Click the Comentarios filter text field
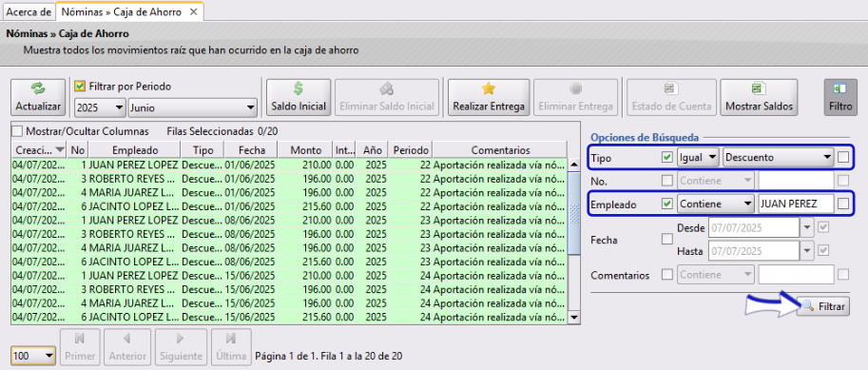 [x=796, y=275]
